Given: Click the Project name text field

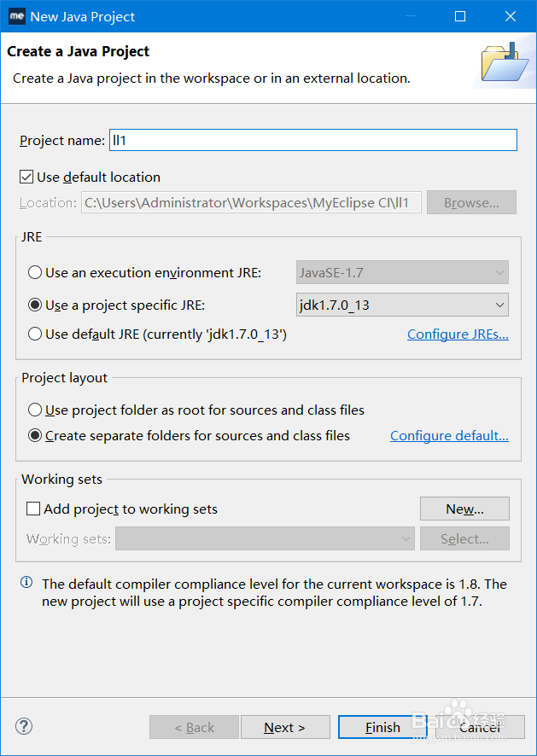Looking at the screenshot, I should click(x=312, y=140).
